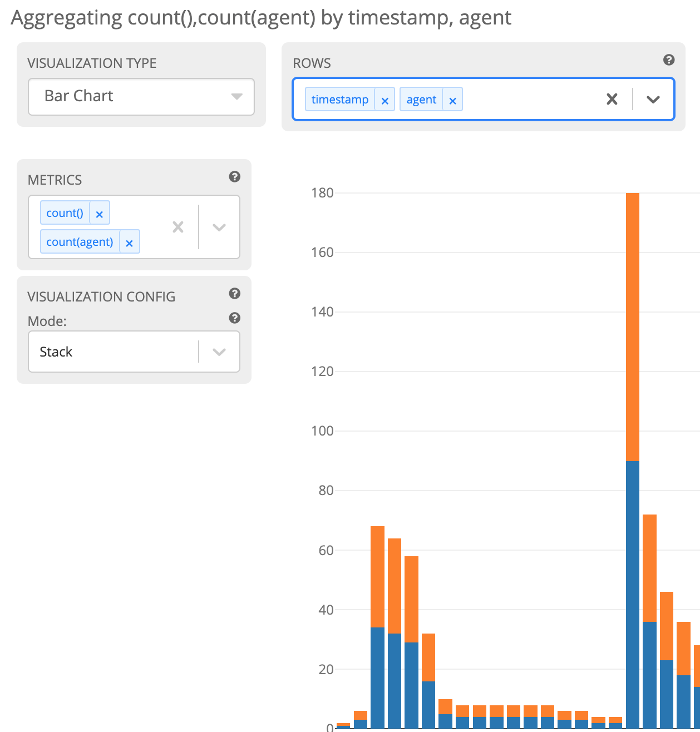Remove the count() metric tag
Image resolution: width=700 pixels, height=732 pixels.
coord(100,214)
